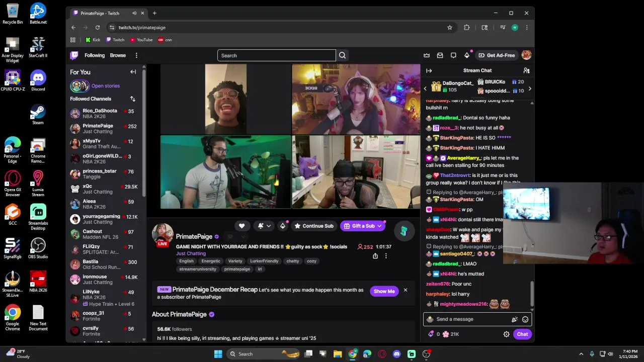Viewport: 644px width, 362px height.
Task: Select the LurkerFriendly tag
Action: pyautogui.click(x=264, y=261)
